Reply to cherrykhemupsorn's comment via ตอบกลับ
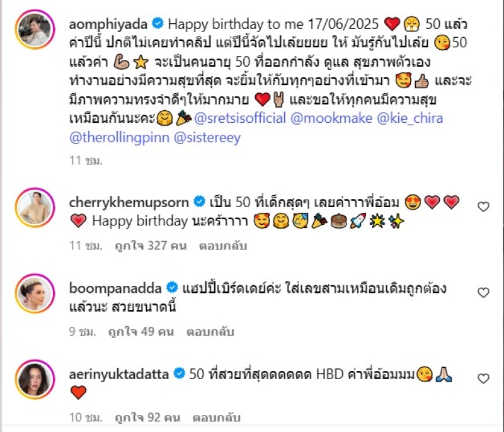The width and height of the screenshot is (504, 432). [x=223, y=246]
